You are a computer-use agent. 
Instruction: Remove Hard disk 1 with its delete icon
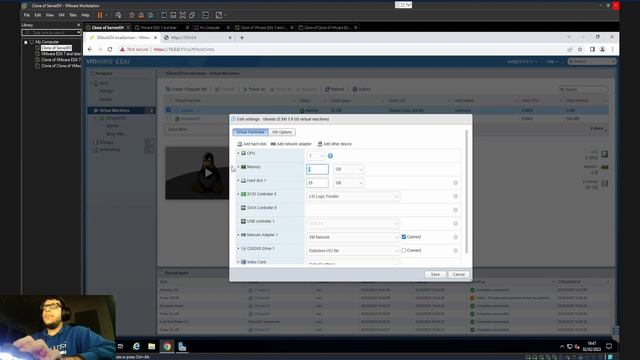456,183
